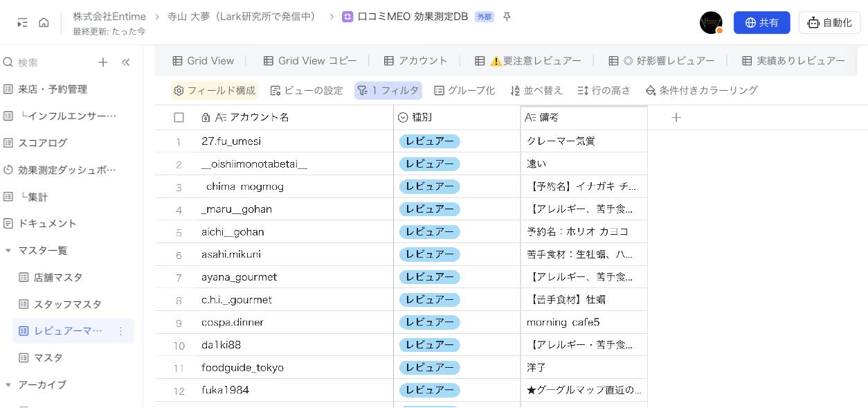Switch to 好影響レビュアー view tab

(x=661, y=61)
